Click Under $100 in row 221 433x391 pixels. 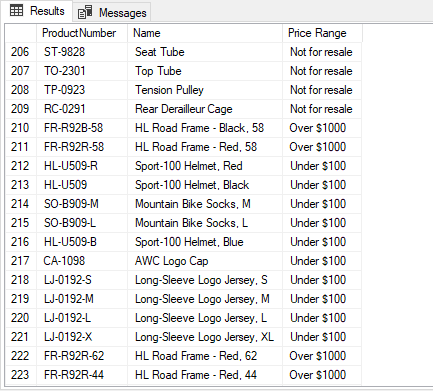tap(322, 337)
